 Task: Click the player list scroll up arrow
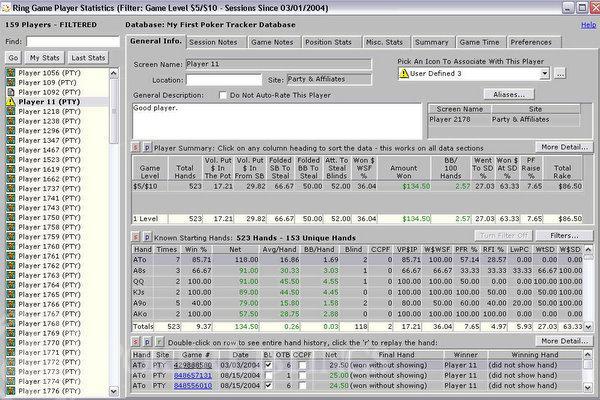[x=114, y=73]
